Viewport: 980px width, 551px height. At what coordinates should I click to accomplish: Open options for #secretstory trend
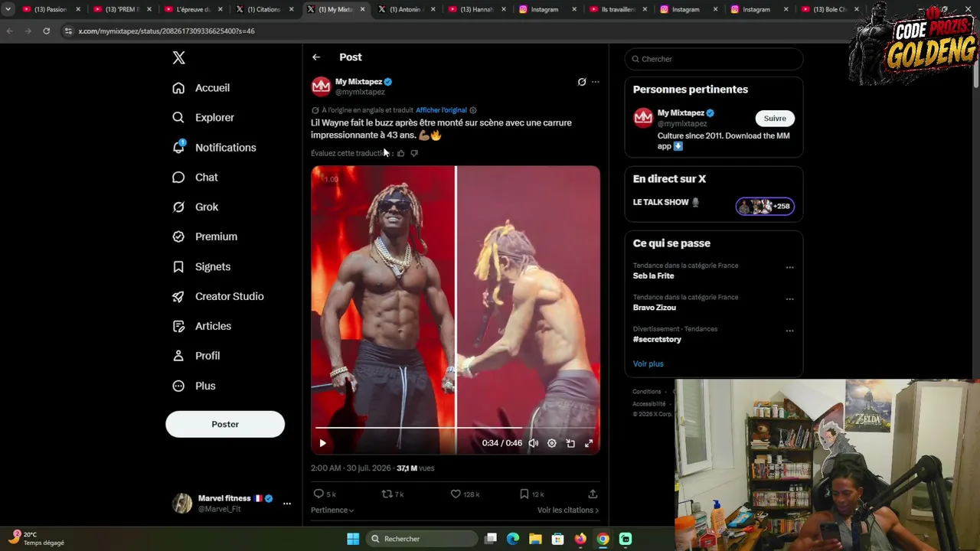coord(789,331)
